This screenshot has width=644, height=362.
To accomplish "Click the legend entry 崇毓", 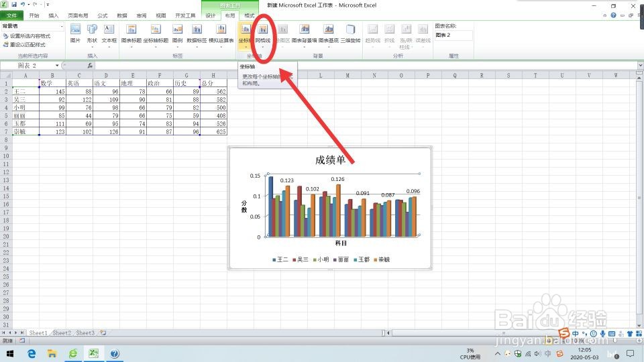I will 382,259.
